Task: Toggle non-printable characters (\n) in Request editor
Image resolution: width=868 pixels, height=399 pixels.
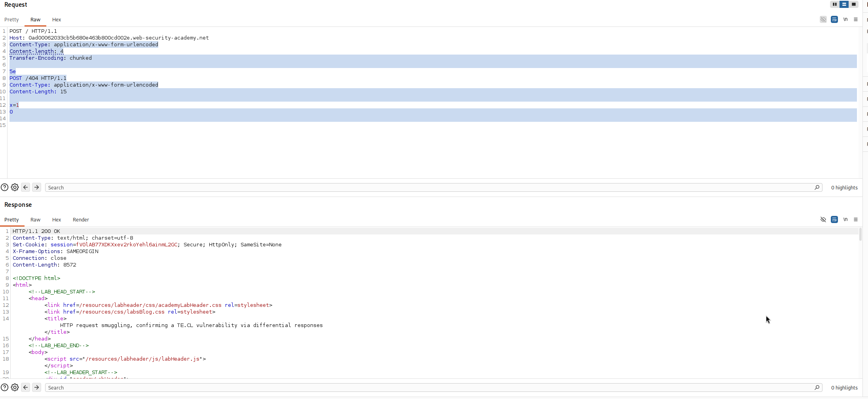Action: (x=845, y=19)
